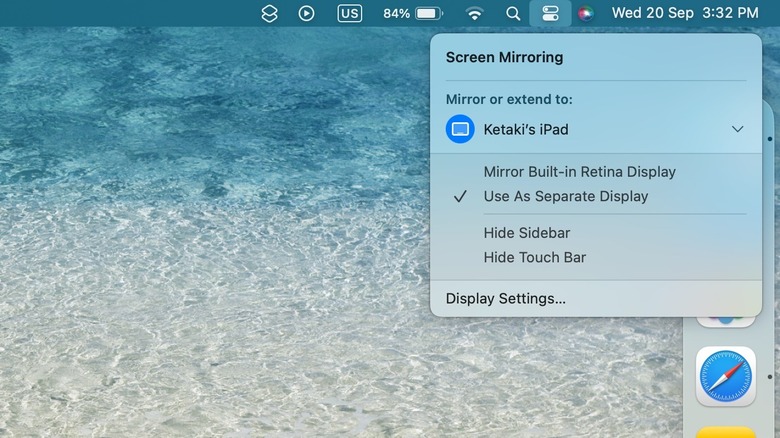Hide Touch Bar on the iPad display
780x438 pixels.
pos(534,257)
